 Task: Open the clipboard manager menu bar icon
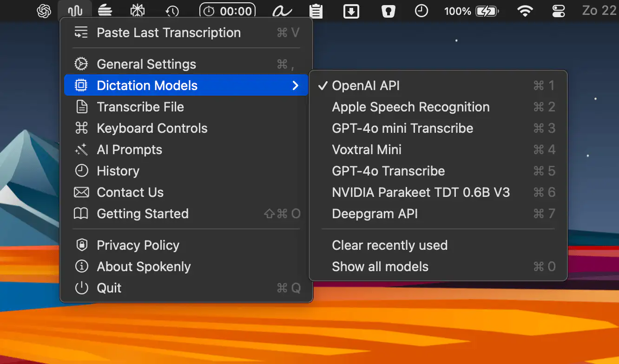coord(316,11)
